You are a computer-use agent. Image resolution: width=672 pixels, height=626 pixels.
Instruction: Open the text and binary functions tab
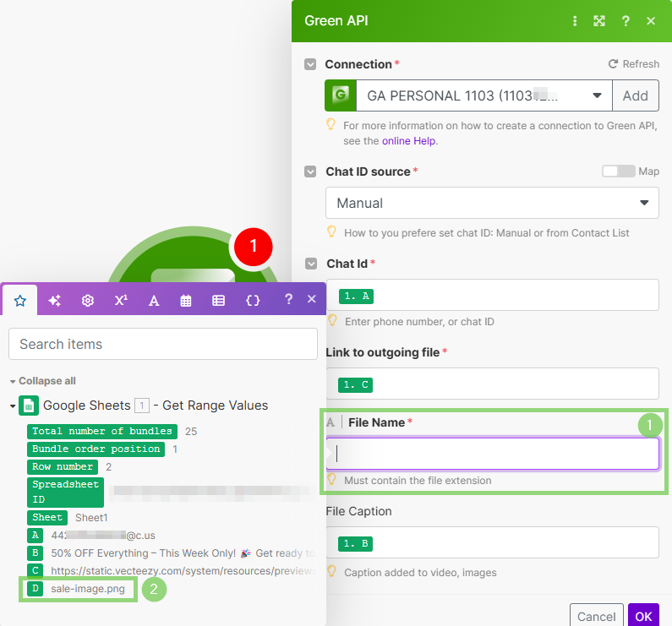(x=154, y=300)
